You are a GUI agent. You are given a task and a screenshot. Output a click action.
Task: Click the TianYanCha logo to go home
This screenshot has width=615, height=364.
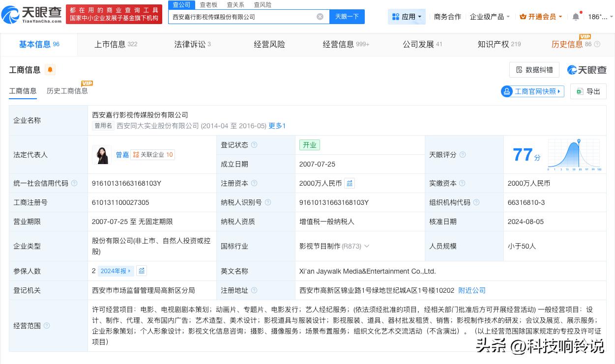coord(32,14)
